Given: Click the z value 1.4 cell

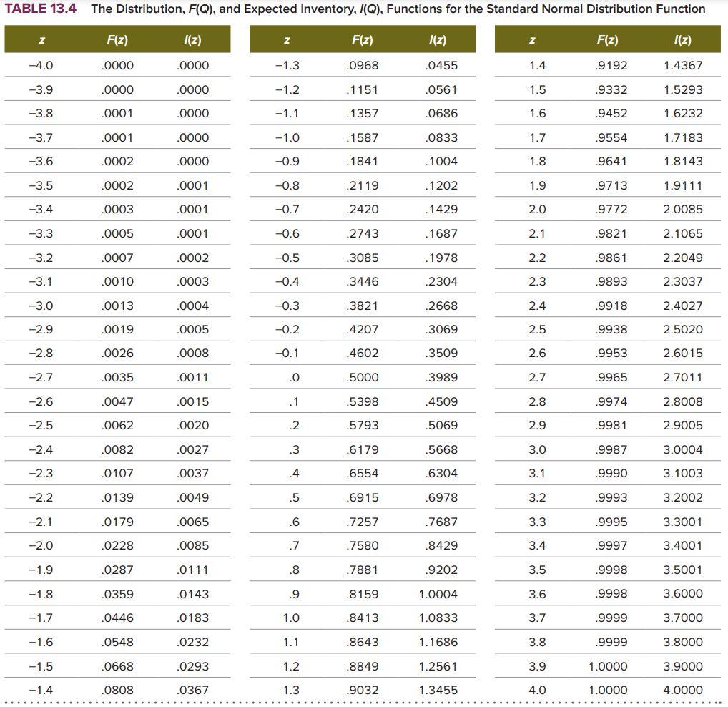Looking at the screenshot, I should pyautogui.click(x=537, y=66).
